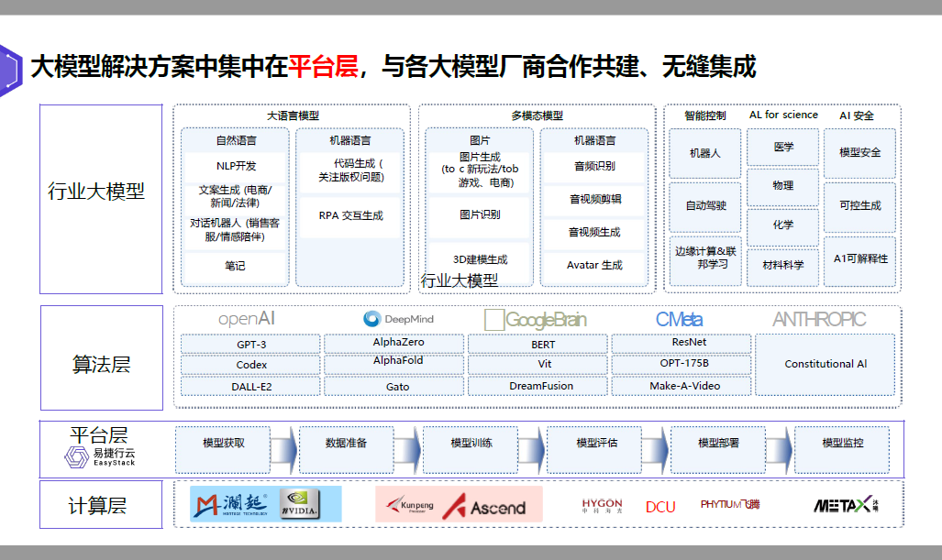This screenshot has width=942, height=560.
Task: Select the 模型评估 stage box
Action: tap(594, 450)
